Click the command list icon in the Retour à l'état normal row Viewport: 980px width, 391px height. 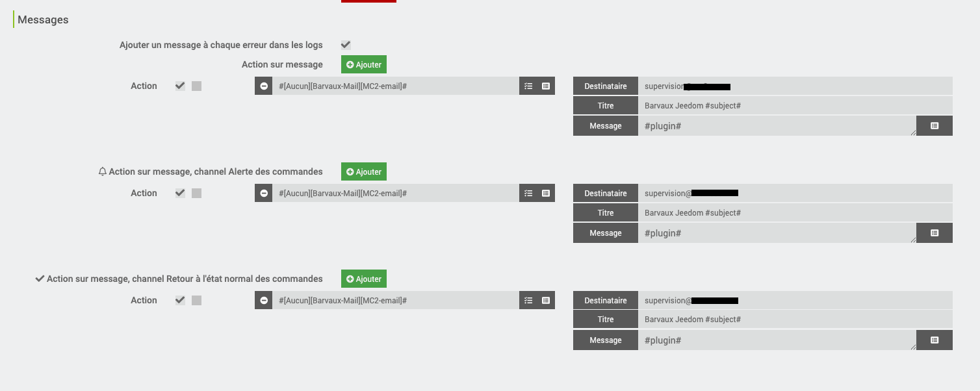point(546,300)
